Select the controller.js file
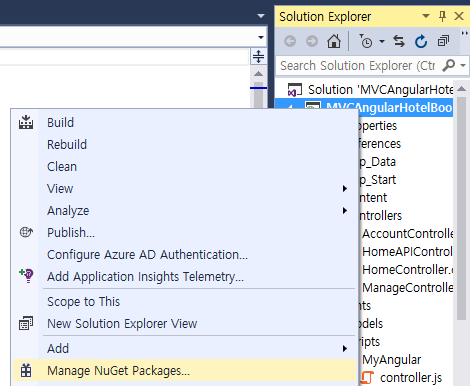Image resolution: width=470 pixels, height=386 pixels. click(411, 378)
